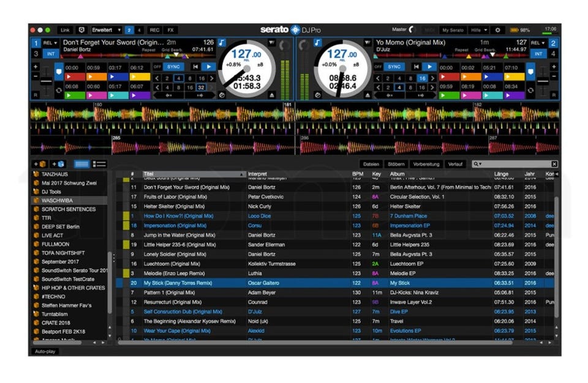Open the FX panel
Viewport: 588px width, 383px height.
pyautogui.click(x=171, y=30)
